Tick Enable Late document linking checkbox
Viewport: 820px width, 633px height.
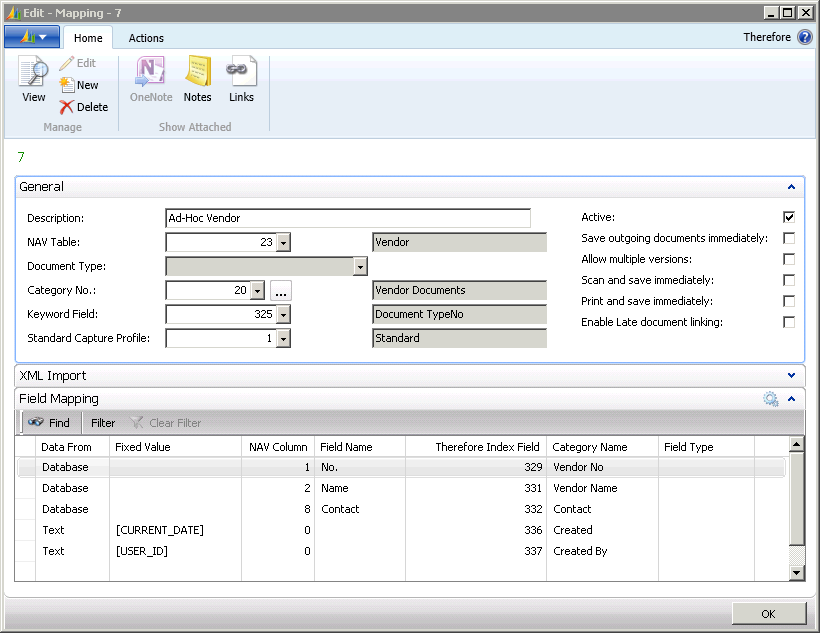point(789,322)
